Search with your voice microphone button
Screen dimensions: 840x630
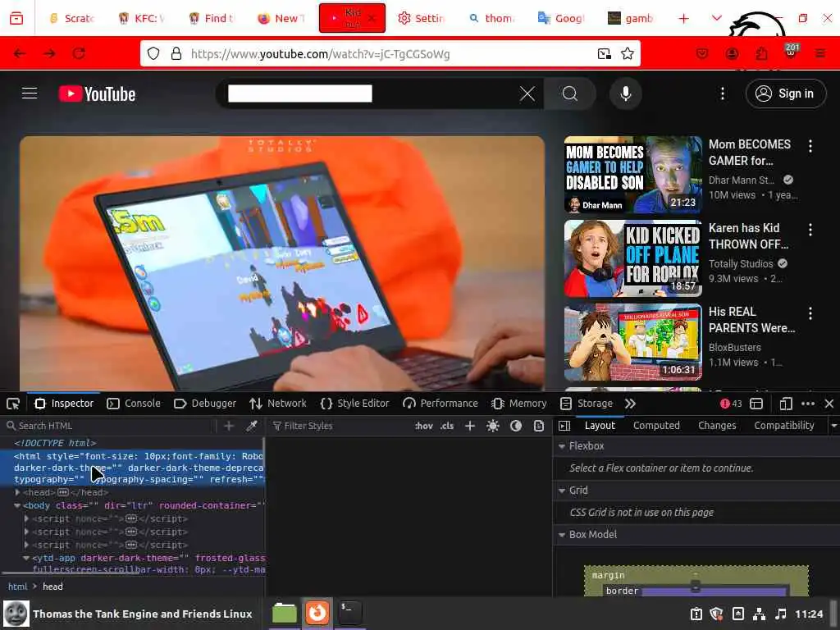[625, 94]
